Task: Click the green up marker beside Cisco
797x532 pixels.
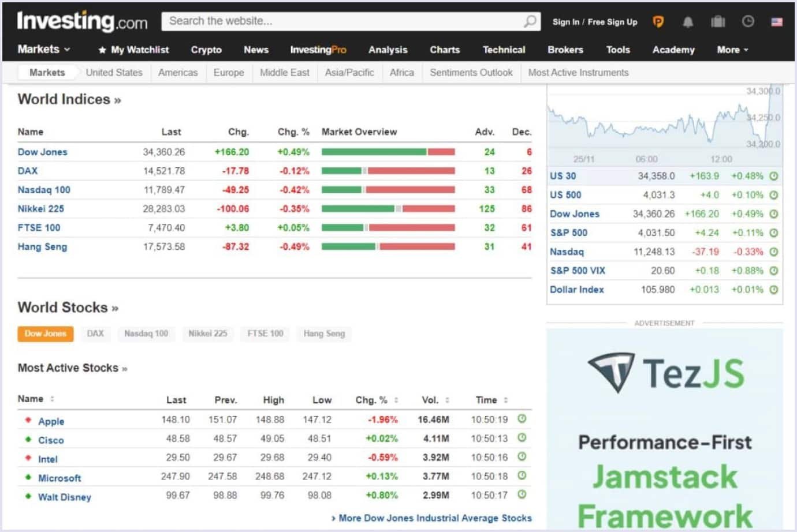Action: click(28, 439)
